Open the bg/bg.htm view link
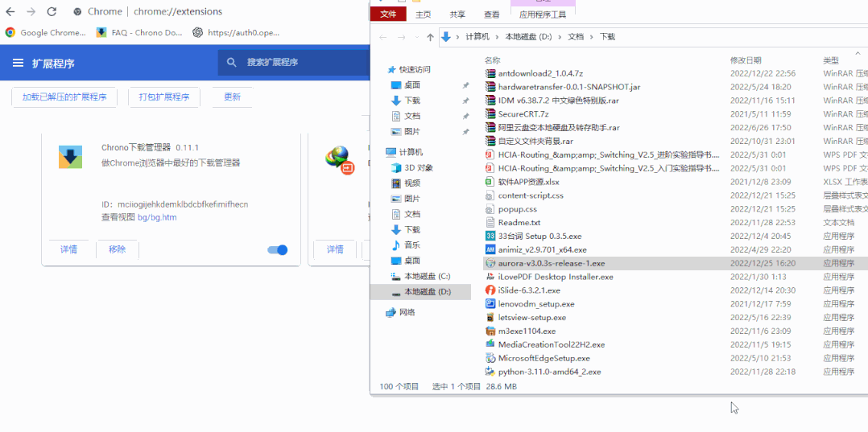This screenshot has width=868, height=432. 157,217
